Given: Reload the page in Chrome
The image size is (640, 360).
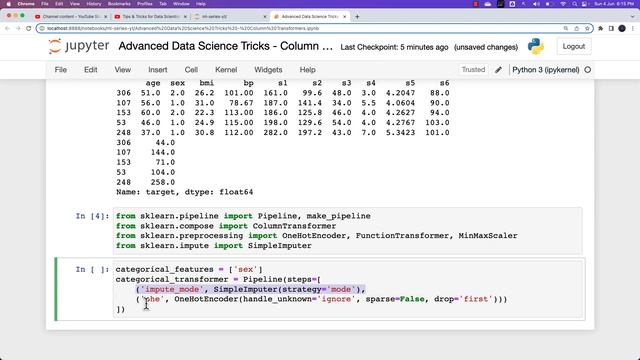Looking at the screenshot, I should click(29, 28).
